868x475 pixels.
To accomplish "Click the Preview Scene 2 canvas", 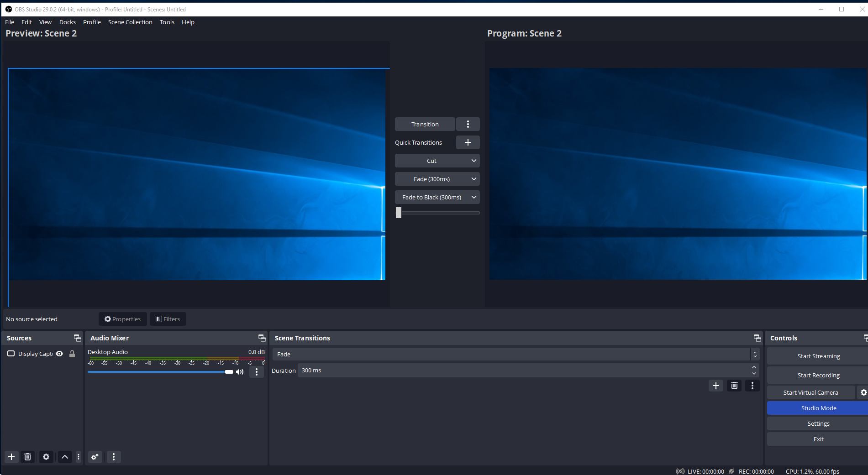I will click(197, 174).
